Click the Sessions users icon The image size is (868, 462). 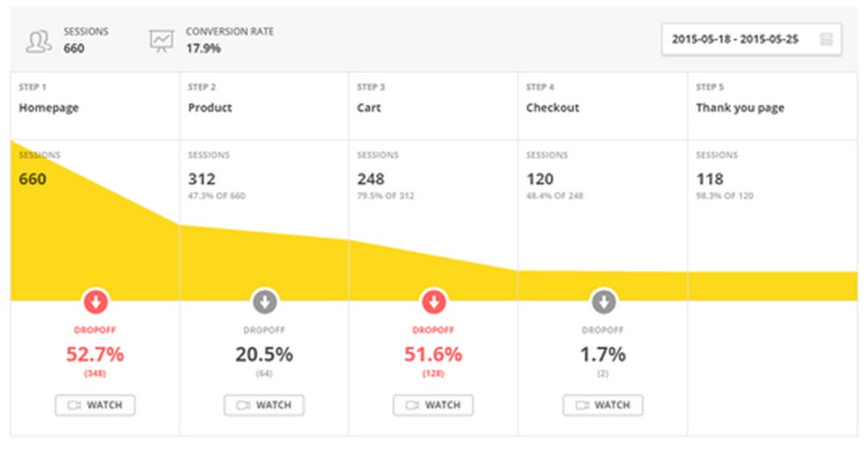[38, 41]
